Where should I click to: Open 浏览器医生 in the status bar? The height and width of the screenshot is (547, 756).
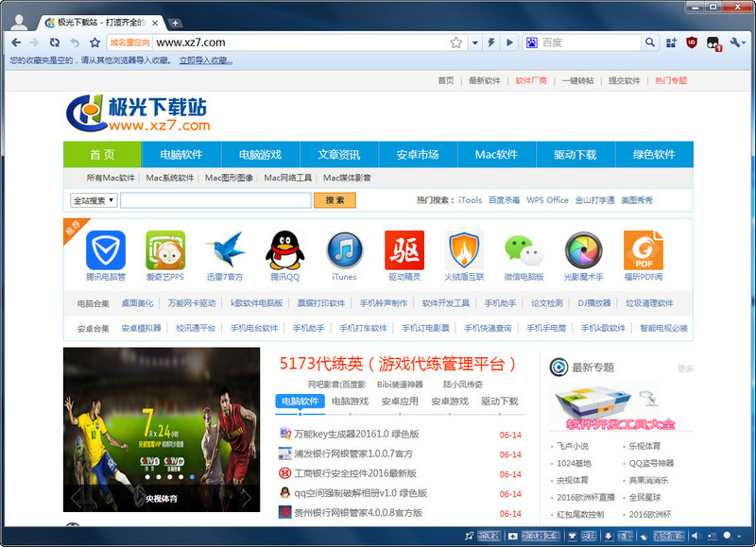[534, 536]
